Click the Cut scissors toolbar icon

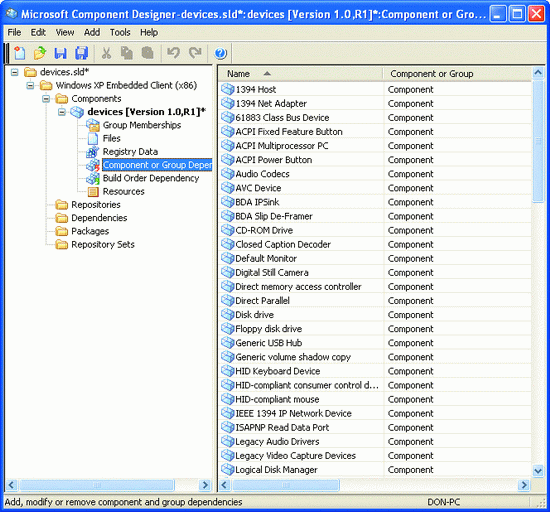pos(106,53)
